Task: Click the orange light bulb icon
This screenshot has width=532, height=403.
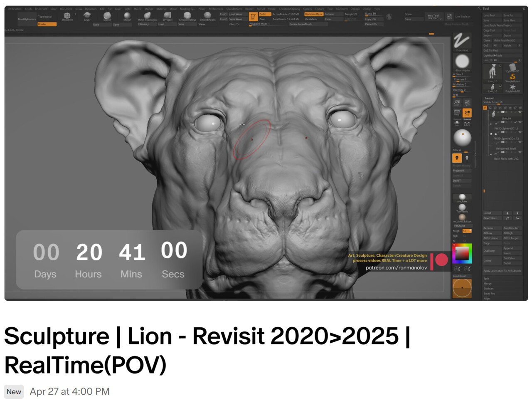Action: 457,158
